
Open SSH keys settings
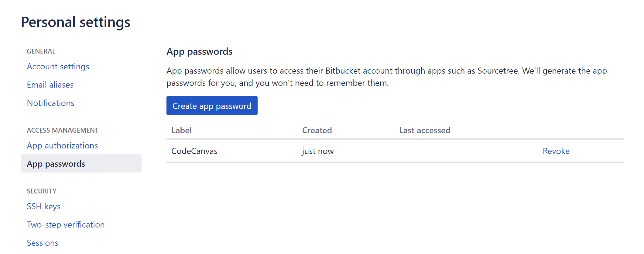coord(43,206)
